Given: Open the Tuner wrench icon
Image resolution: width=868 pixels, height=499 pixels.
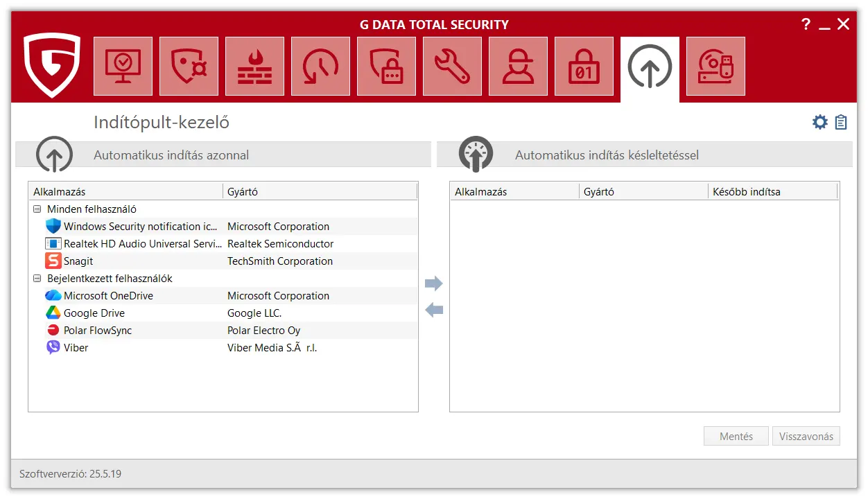Looking at the screenshot, I should (452, 67).
